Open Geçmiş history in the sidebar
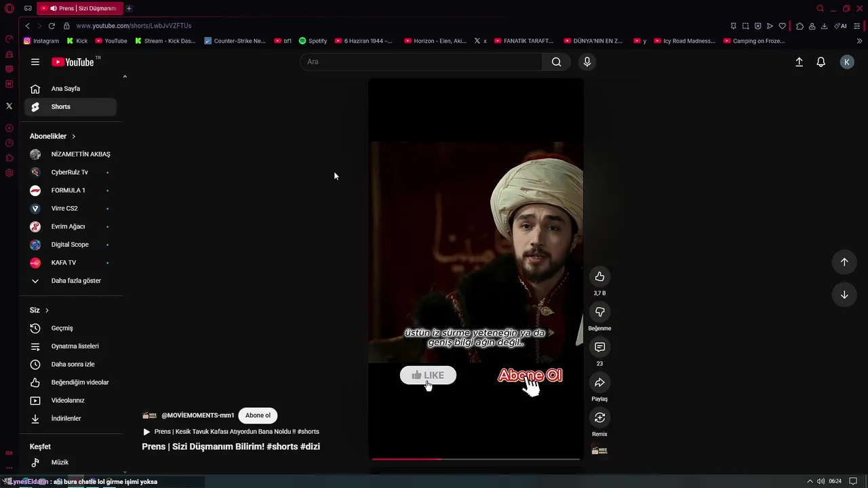The image size is (868, 488). [x=71, y=328]
